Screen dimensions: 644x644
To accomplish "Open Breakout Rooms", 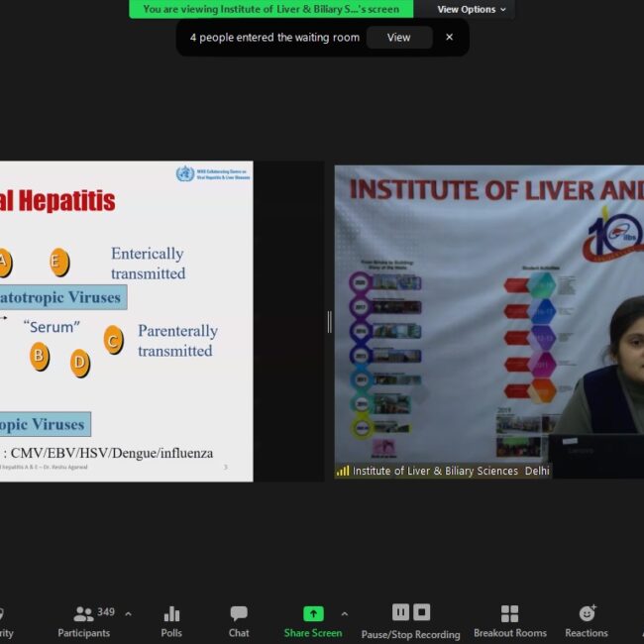I will click(x=509, y=620).
